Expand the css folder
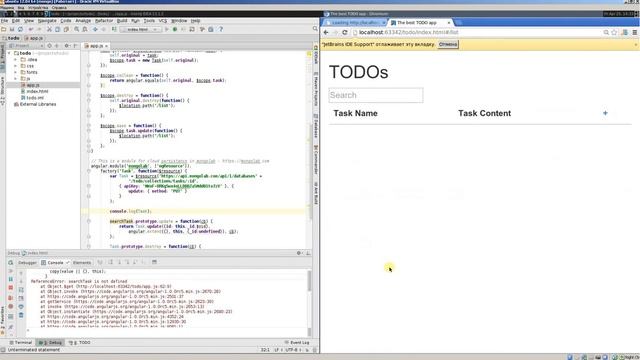This screenshot has width=640, height=360. (16, 66)
